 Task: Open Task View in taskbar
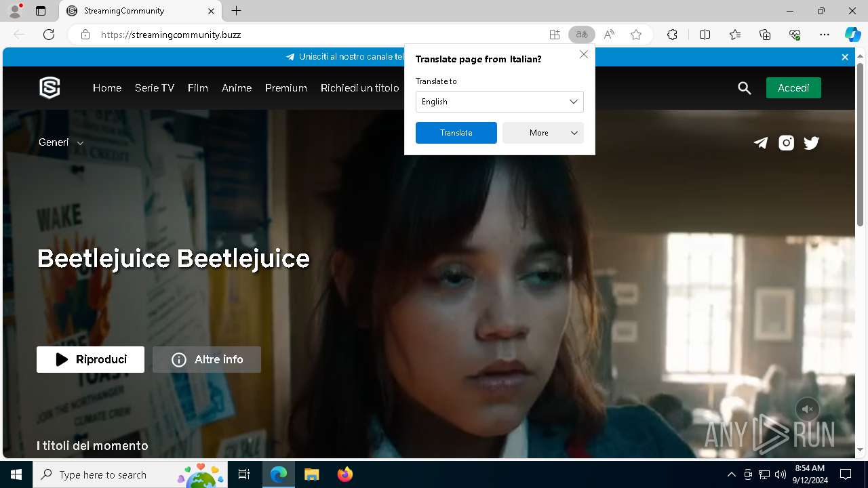pos(244,474)
